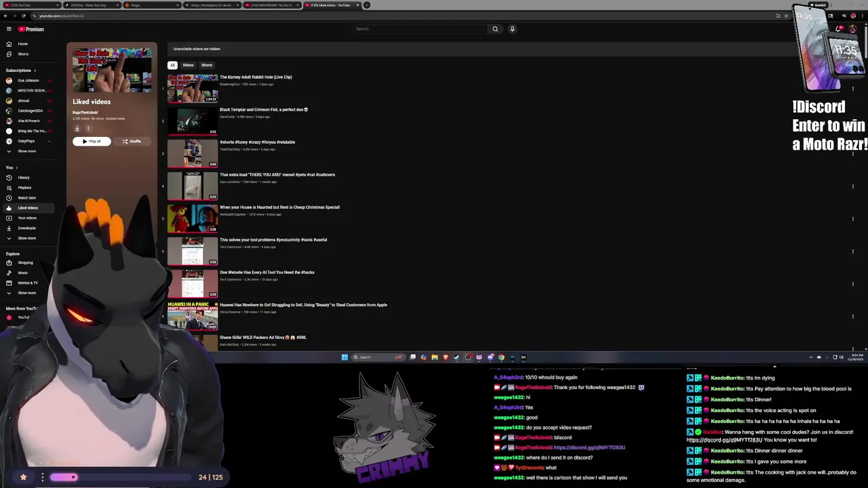Open options for 'That extra loud' video
The width and height of the screenshot is (868, 488).
[x=852, y=186]
